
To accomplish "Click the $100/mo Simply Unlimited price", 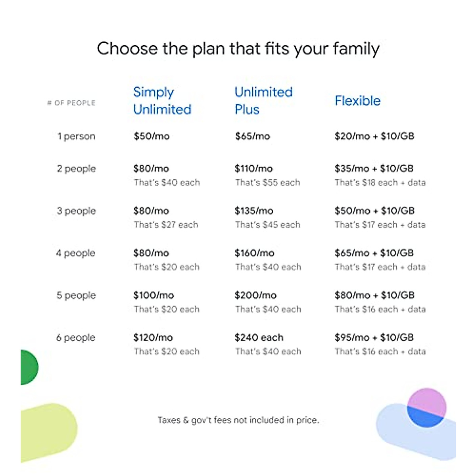I will point(154,296).
